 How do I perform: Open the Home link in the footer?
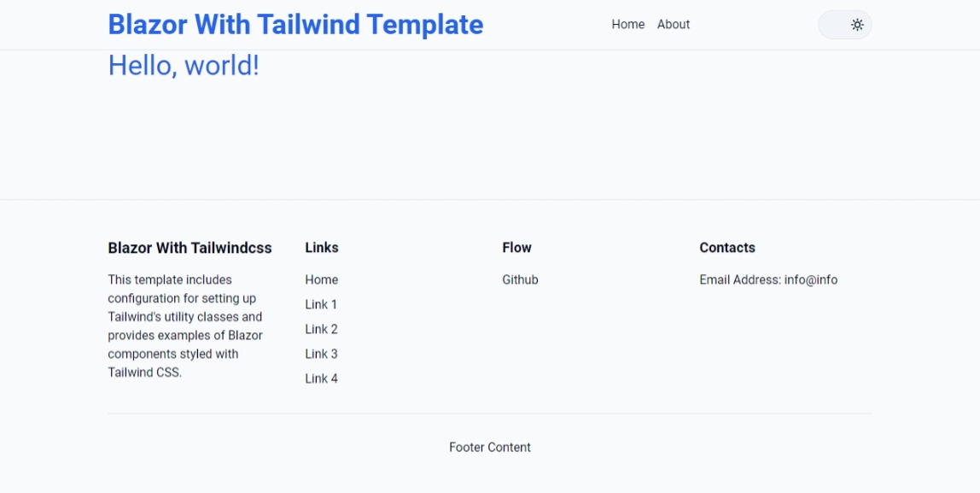click(322, 279)
